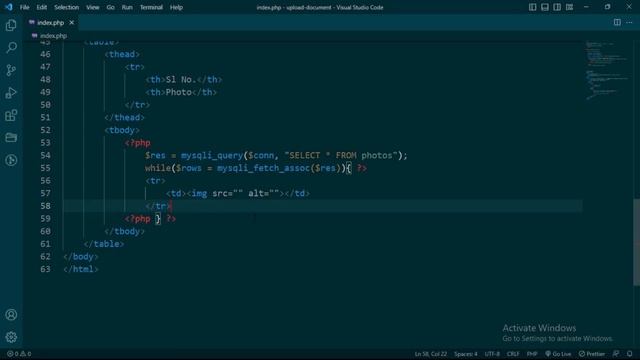
Task: Click line number 46
Action: point(45,54)
